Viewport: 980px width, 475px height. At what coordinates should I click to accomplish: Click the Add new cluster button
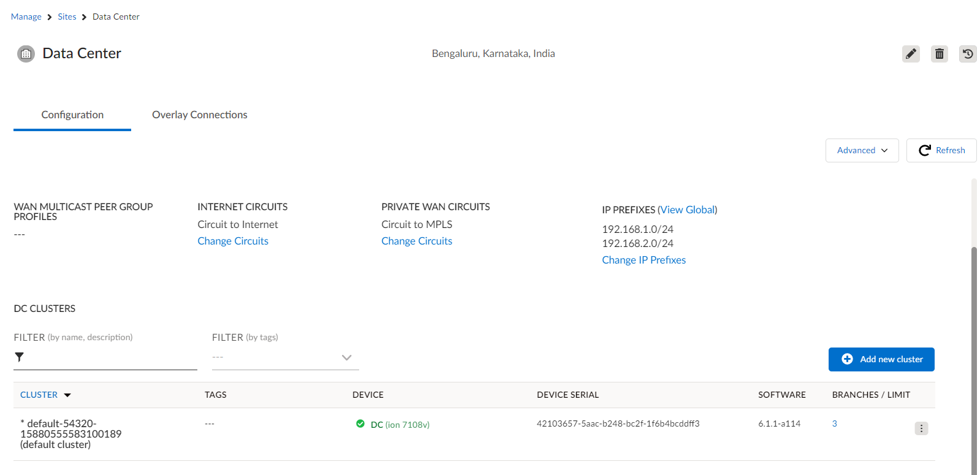(881, 359)
